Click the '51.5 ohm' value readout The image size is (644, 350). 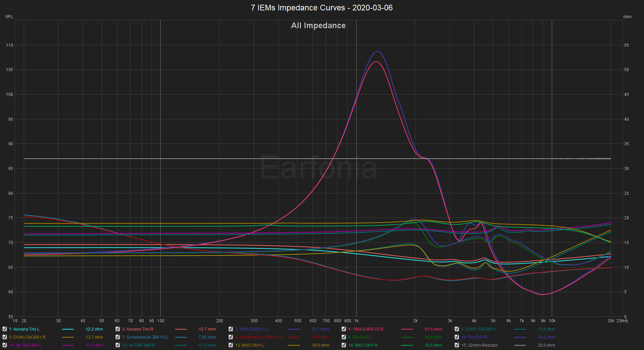click(433, 329)
